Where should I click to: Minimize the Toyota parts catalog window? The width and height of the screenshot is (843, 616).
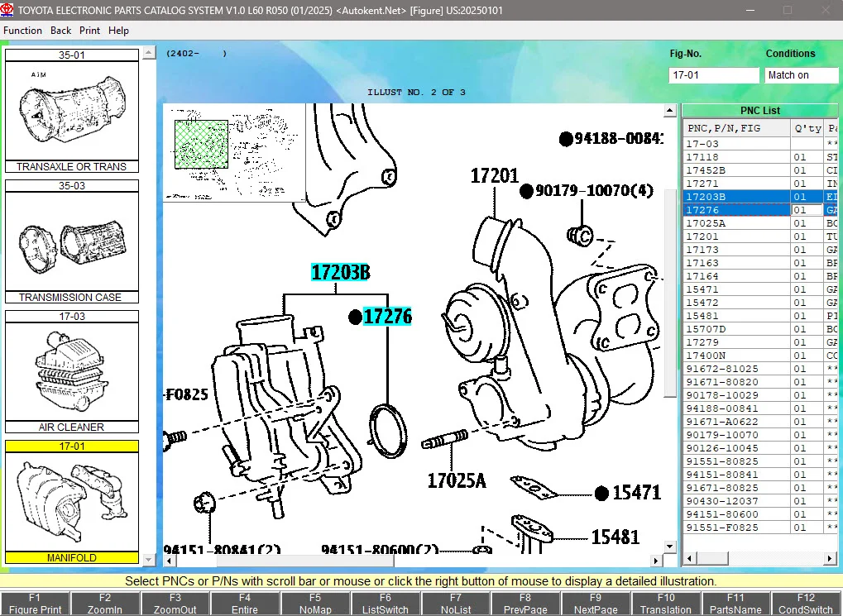[750, 10]
